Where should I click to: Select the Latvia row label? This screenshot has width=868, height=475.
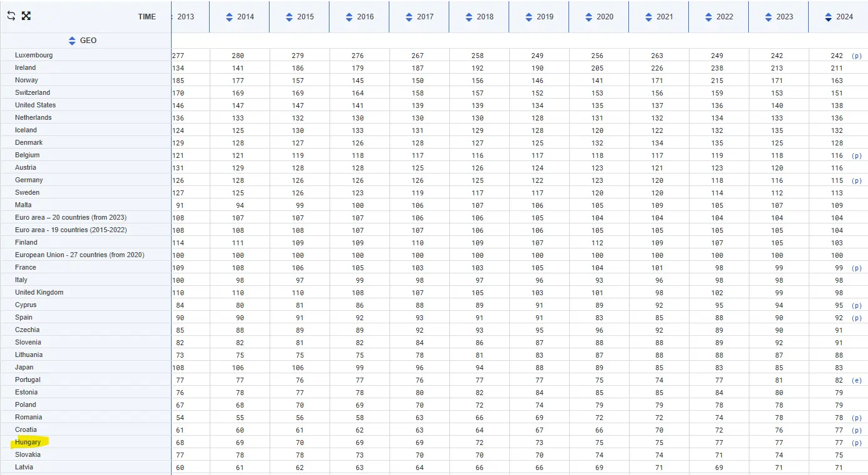click(24, 467)
